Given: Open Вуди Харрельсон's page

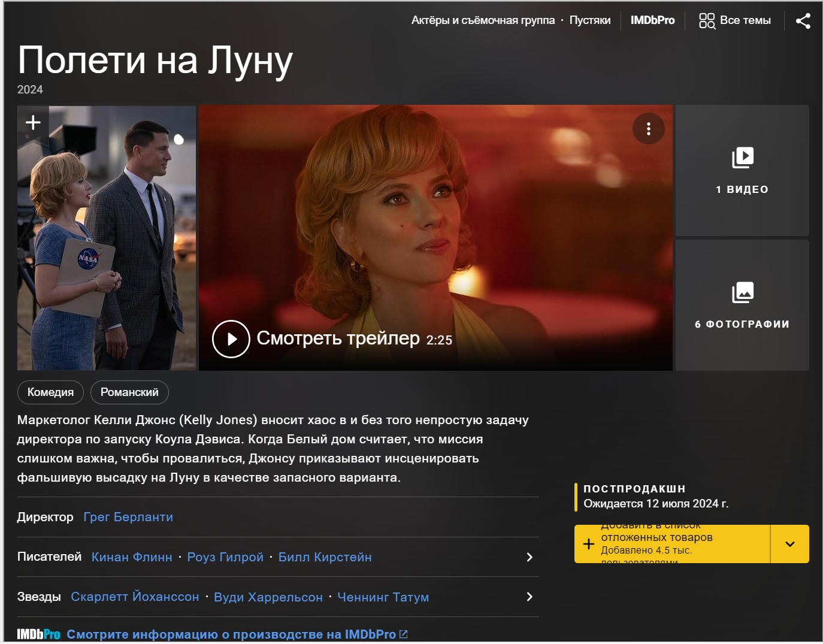Looking at the screenshot, I should [x=268, y=597].
